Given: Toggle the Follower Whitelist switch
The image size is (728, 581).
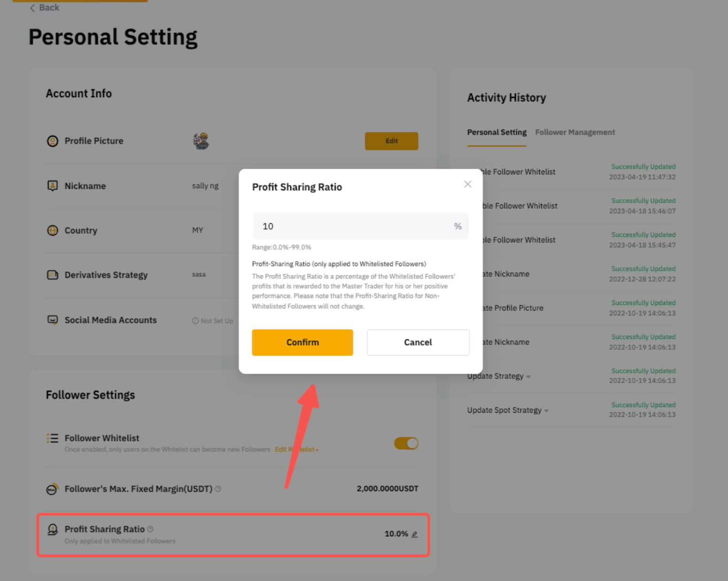Looking at the screenshot, I should [x=406, y=443].
